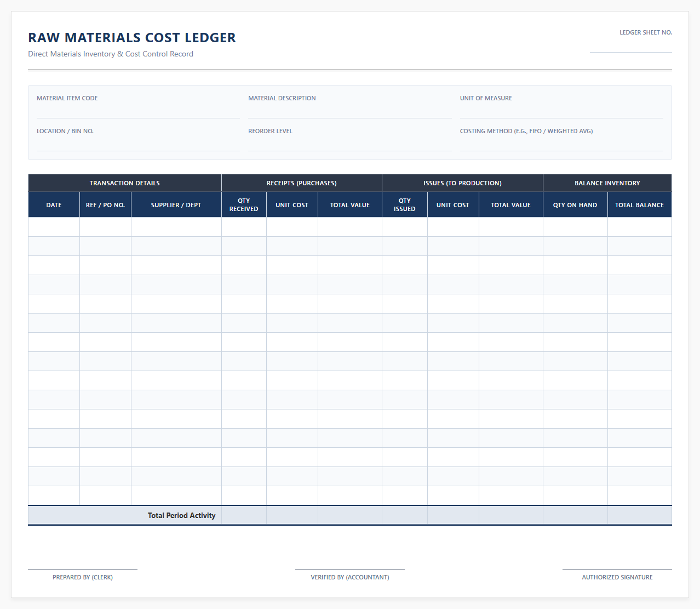Click the Authorized Signature line
Image resolution: width=700 pixels, height=609 pixels.
617,570
